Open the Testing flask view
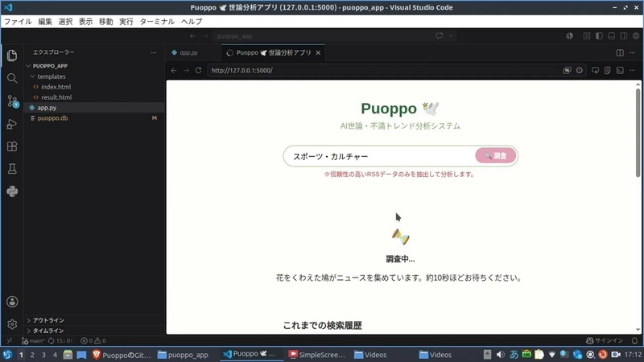This screenshot has width=644, height=362. coord(12,169)
